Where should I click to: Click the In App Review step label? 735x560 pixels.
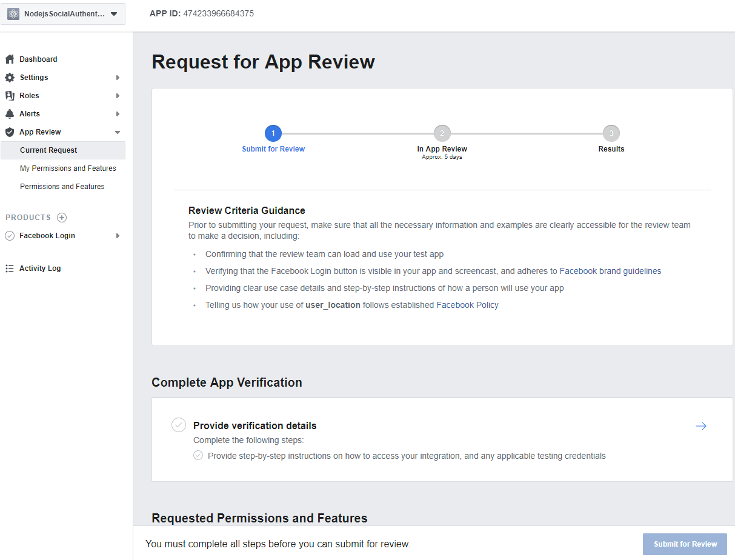(442, 149)
